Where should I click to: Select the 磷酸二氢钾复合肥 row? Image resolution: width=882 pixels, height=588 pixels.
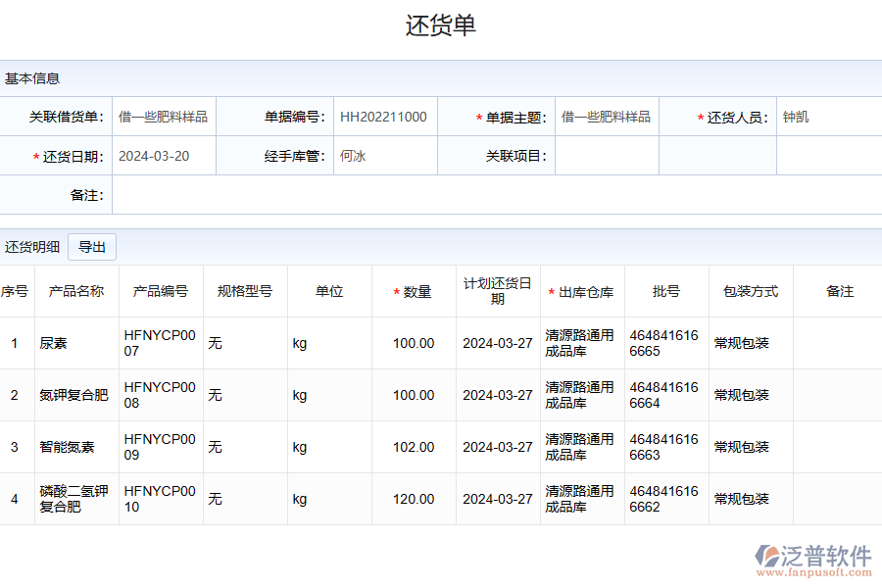coord(73,499)
